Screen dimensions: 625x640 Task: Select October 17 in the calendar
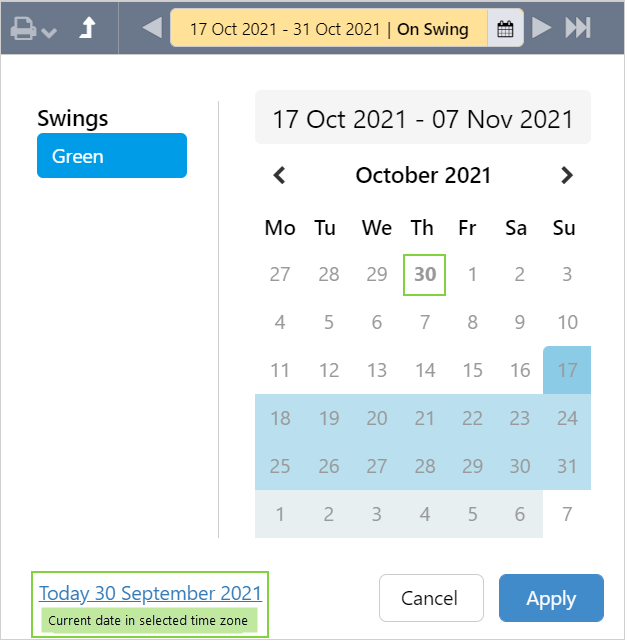567,370
